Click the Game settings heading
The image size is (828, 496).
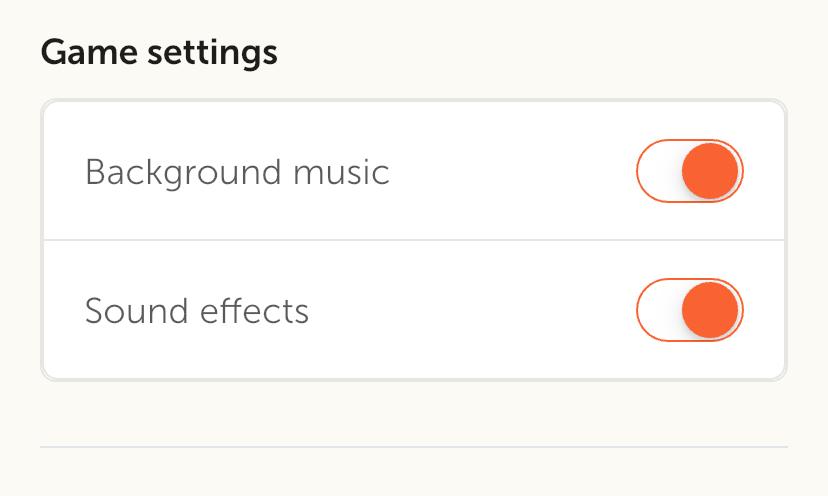159,52
